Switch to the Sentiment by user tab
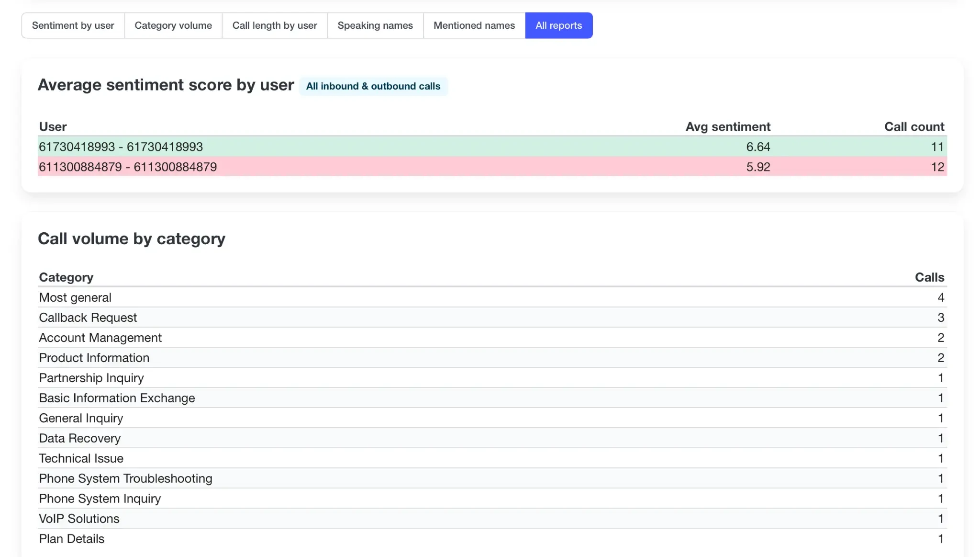This screenshot has width=980, height=557. 73,25
